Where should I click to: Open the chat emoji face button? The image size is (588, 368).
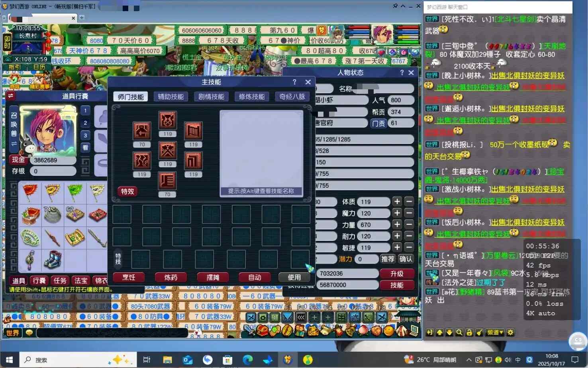29,333
